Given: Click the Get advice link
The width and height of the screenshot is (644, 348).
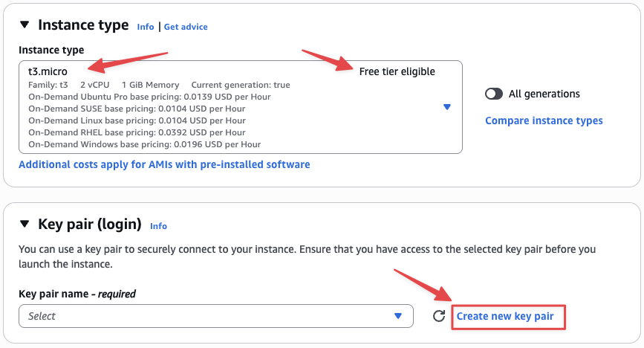Looking at the screenshot, I should pyautogui.click(x=186, y=27).
